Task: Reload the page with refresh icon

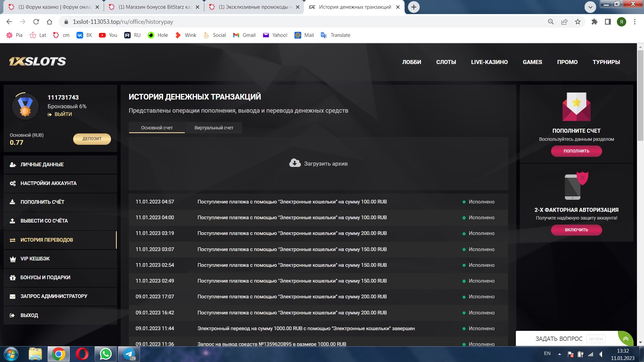Action: (x=36, y=22)
